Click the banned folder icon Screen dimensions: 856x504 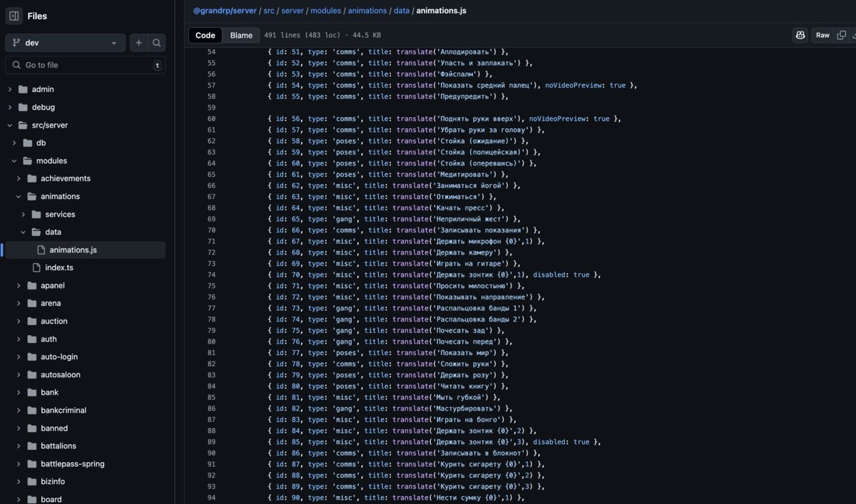click(31, 428)
